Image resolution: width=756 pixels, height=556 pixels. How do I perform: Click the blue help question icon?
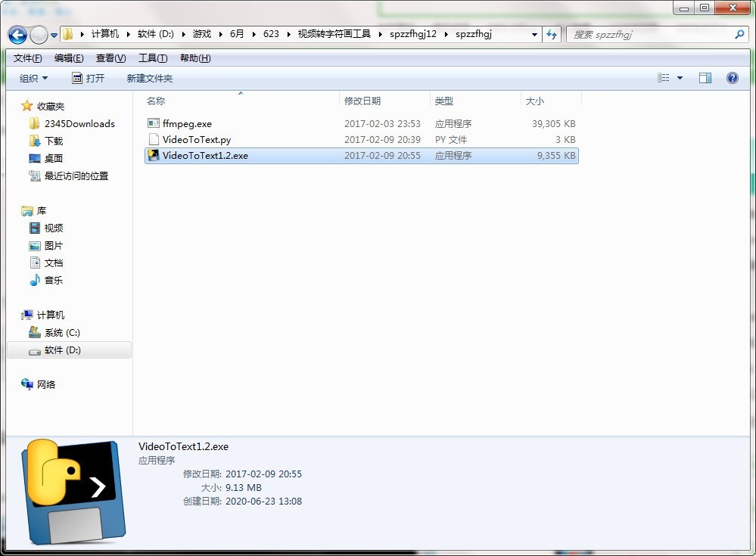point(732,78)
